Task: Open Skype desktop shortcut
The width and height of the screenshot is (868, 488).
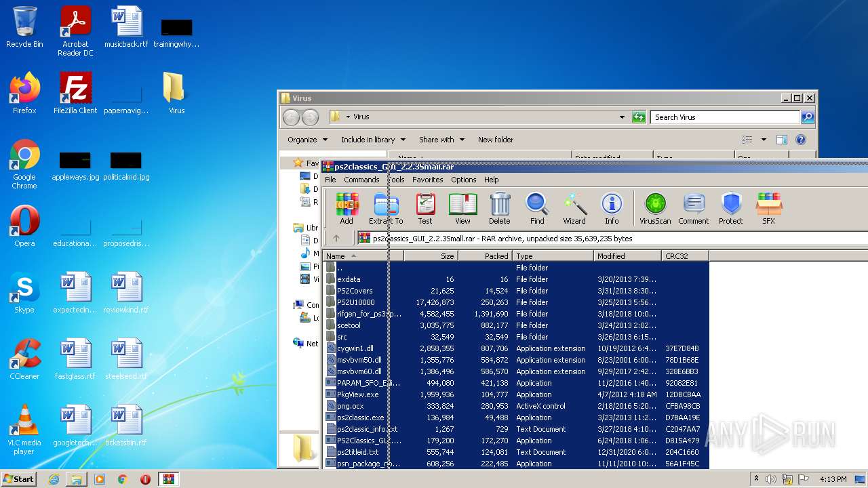Action: tap(24, 293)
